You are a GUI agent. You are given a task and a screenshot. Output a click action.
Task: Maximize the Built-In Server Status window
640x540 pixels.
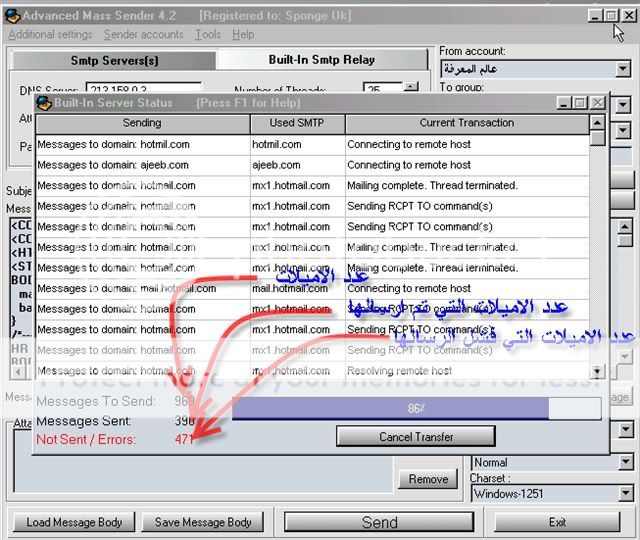pos(580,103)
